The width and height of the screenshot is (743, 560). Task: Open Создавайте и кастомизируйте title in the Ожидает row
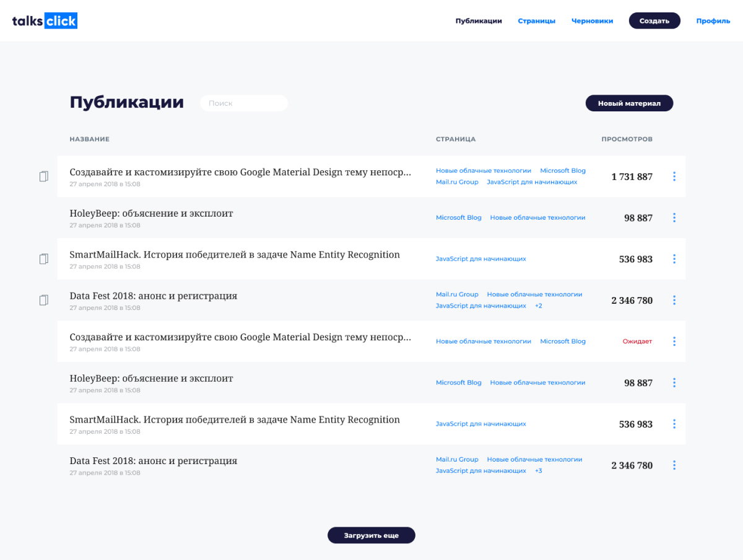pyautogui.click(x=240, y=337)
